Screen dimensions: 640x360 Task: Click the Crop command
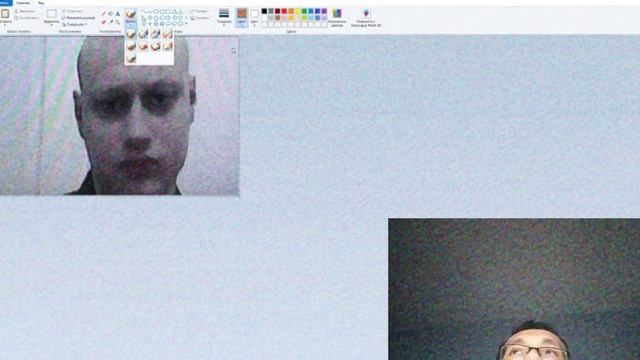(73, 11)
